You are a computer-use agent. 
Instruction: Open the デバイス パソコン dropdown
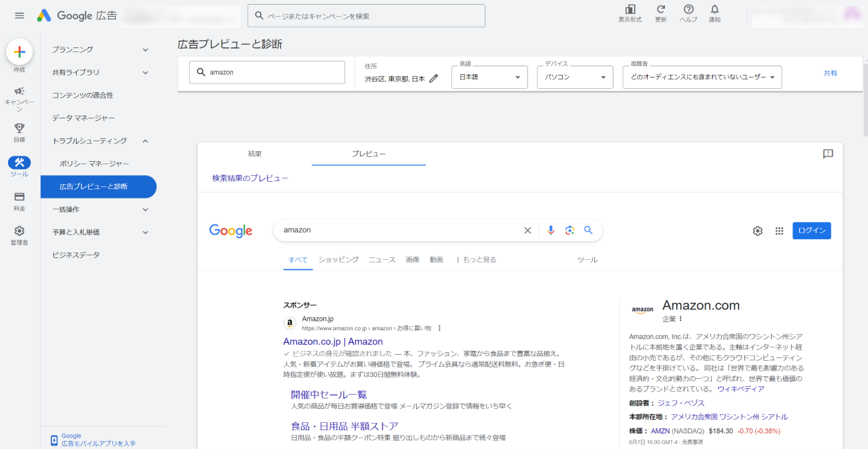(x=575, y=78)
